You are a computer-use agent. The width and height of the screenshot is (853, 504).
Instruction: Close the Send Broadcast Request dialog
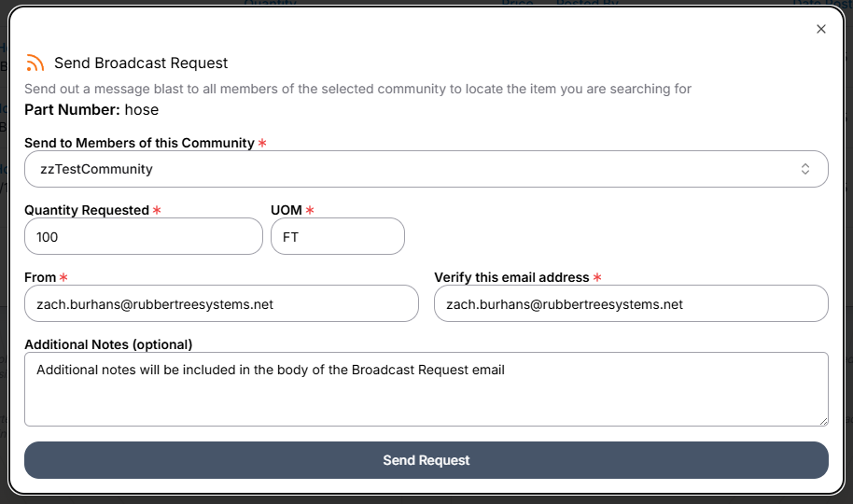click(x=821, y=29)
